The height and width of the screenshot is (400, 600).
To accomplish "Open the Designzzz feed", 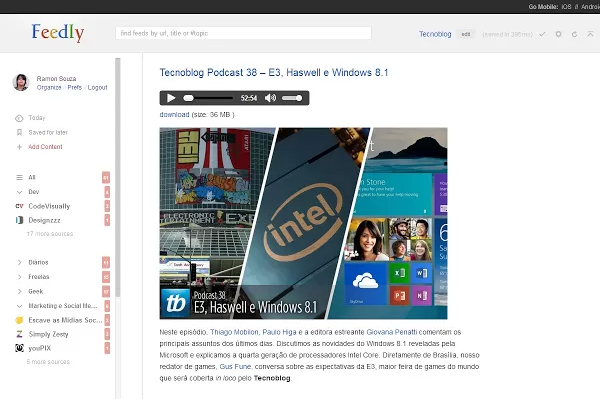I will click(44, 220).
